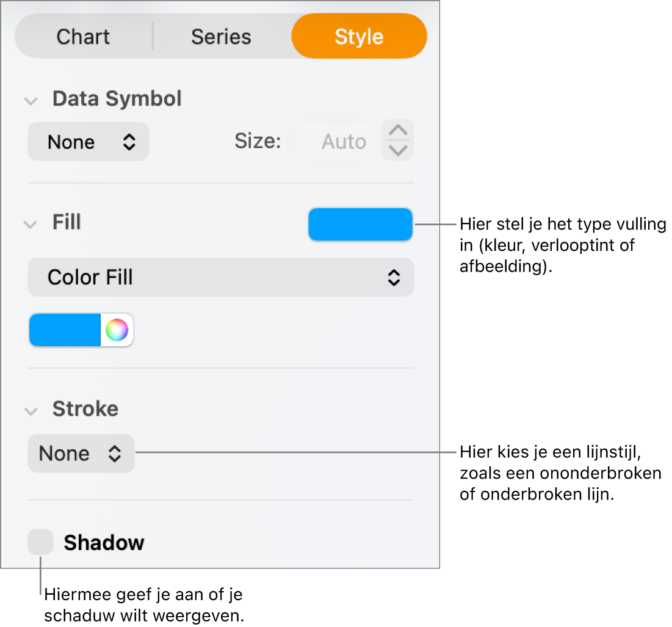This screenshot has height=627, width=672.
Task: Enable the Shadow checkbox
Action: point(41,542)
